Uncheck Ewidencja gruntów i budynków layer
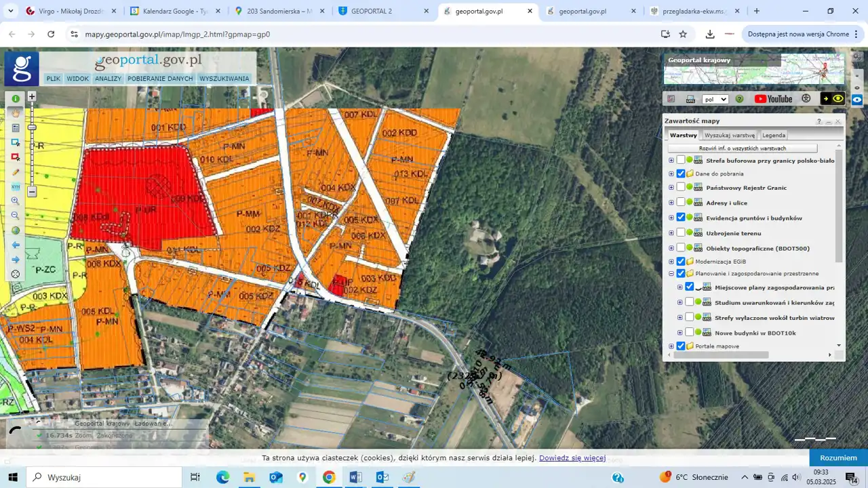 [681, 218]
